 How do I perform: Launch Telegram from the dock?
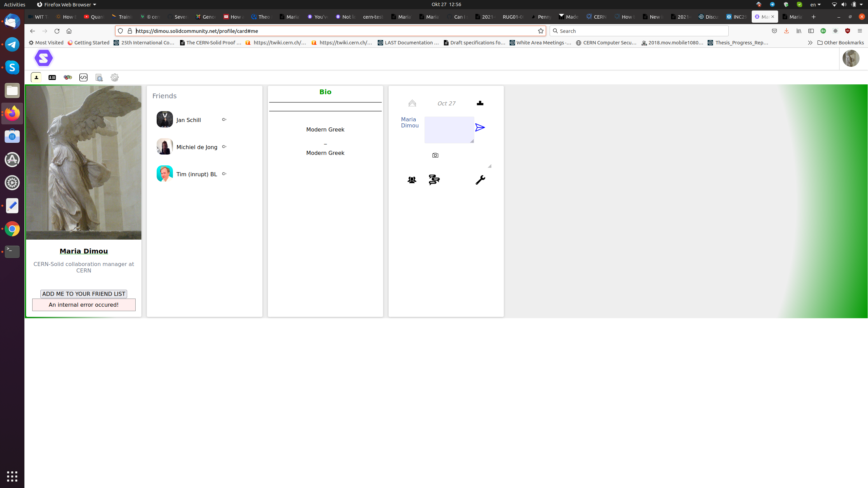(x=12, y=44)
